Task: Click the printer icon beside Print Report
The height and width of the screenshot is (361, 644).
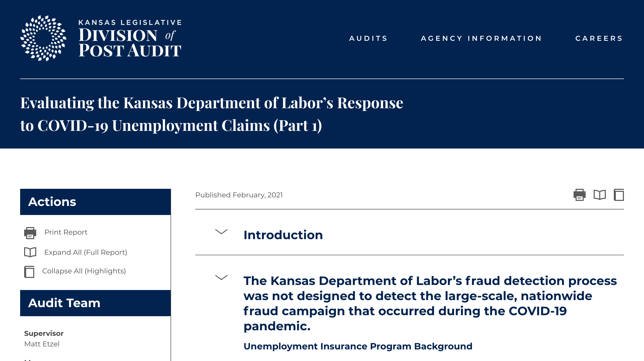Action: (30, 233)
